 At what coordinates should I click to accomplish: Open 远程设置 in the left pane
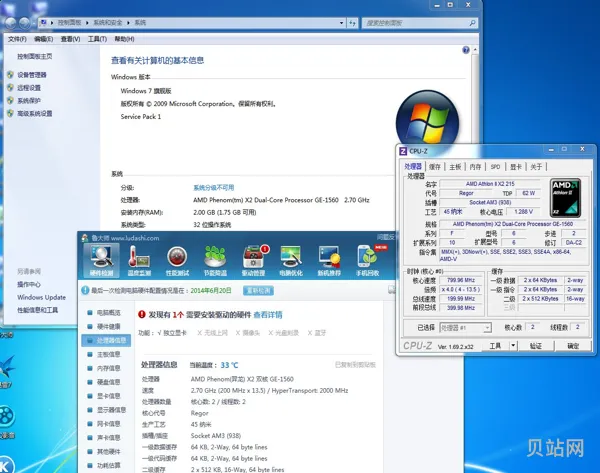click(x=29, y=88)
